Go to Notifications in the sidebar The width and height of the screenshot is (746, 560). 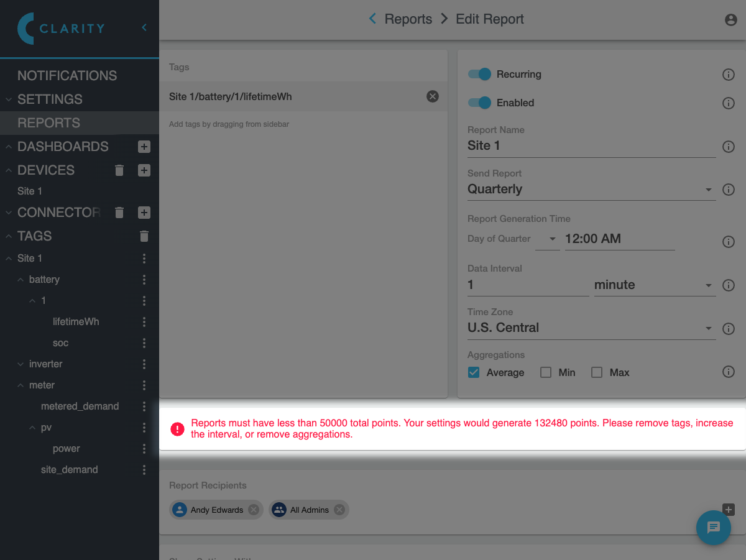pyautogui.click(x=67, y=76)
